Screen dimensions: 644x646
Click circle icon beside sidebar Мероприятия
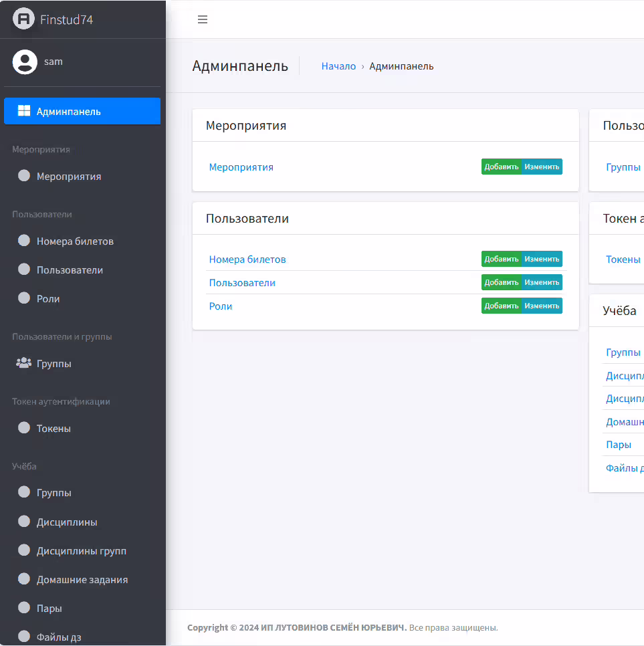pos(24,175)
